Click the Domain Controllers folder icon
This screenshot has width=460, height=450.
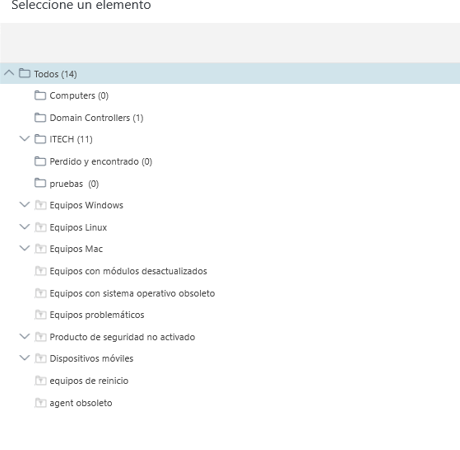[40, 117]
